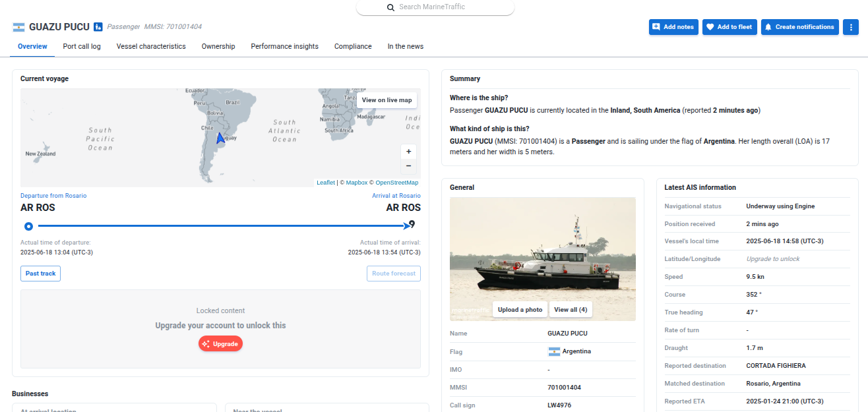Click the matched destination Rosario, Argentina

[773, 384]
